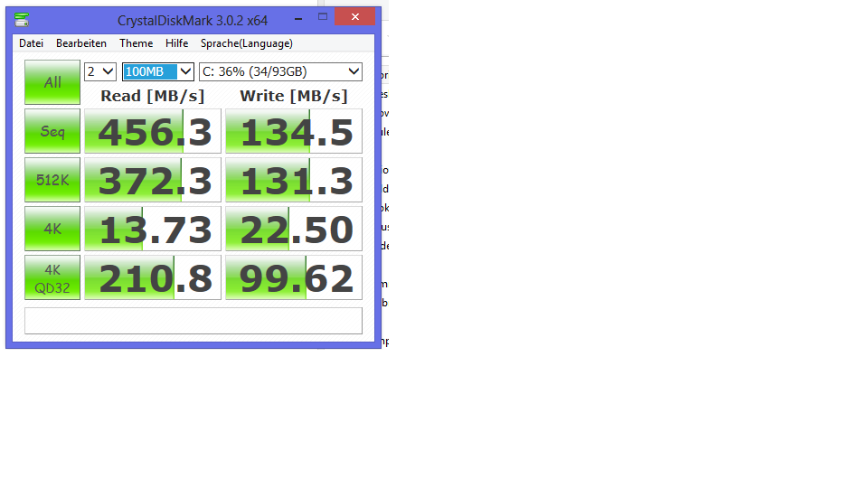Viewport: 868px width, 488px height.
Task: Maximize the CrystalDiskMark window
Action: 323,17
